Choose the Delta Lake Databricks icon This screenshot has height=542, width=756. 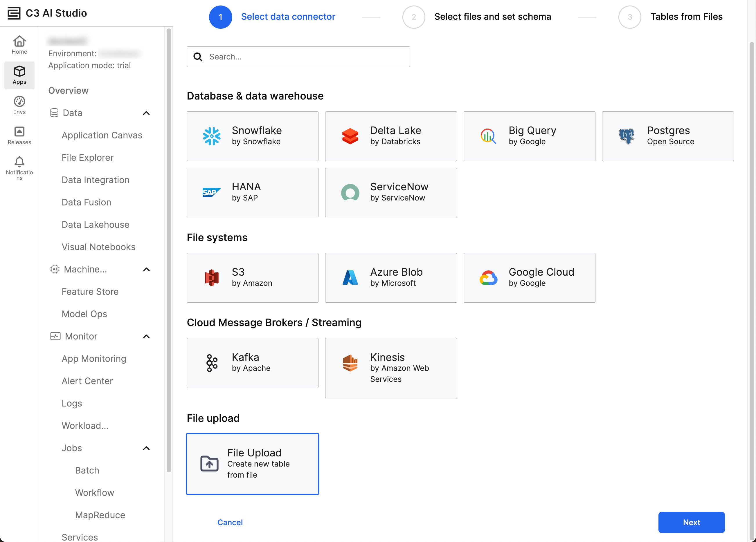point(350,136)
